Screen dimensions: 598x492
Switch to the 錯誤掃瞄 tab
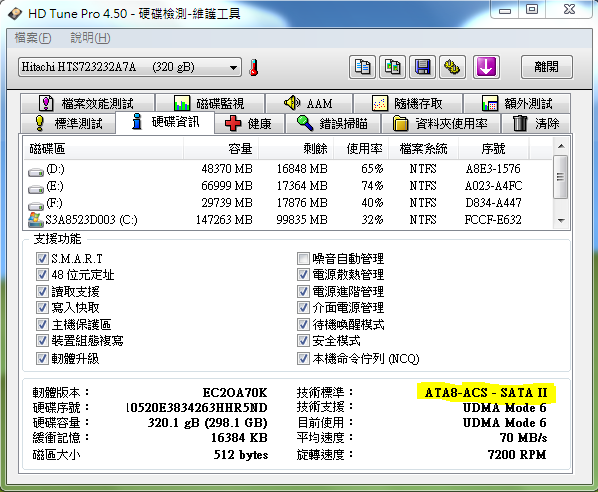pos(333,123)
